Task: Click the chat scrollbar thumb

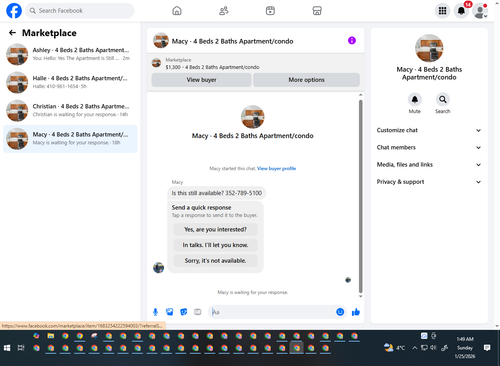Action: coord(360,196)
